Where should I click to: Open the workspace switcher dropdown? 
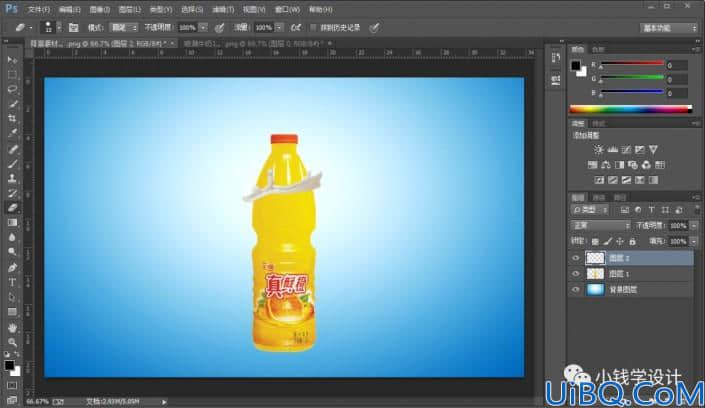click(669, 28)
